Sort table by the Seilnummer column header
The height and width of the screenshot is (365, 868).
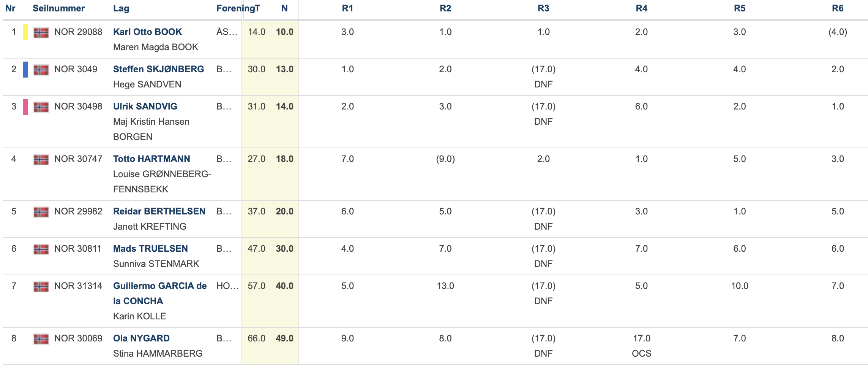pos(59,8)
